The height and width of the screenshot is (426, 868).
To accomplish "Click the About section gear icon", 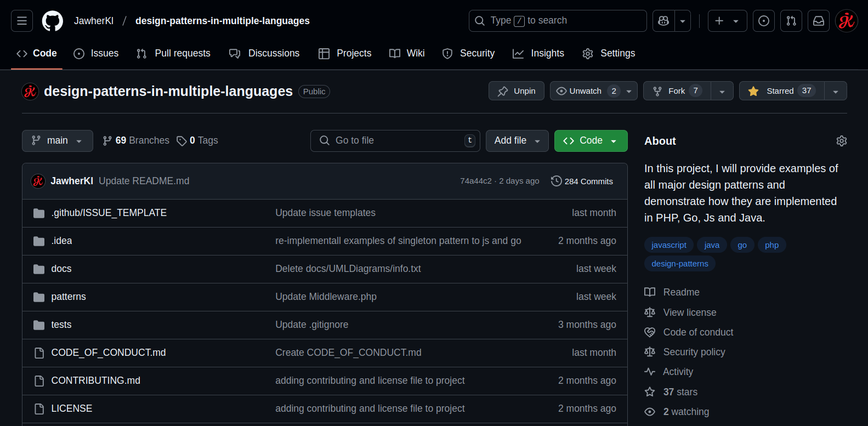I will [x=841, y=141].
